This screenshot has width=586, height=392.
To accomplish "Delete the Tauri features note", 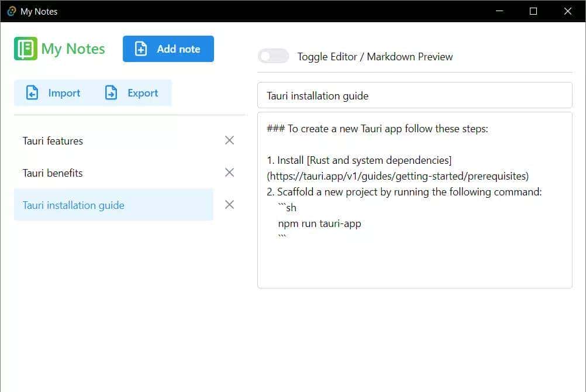I will coord(229,140).
